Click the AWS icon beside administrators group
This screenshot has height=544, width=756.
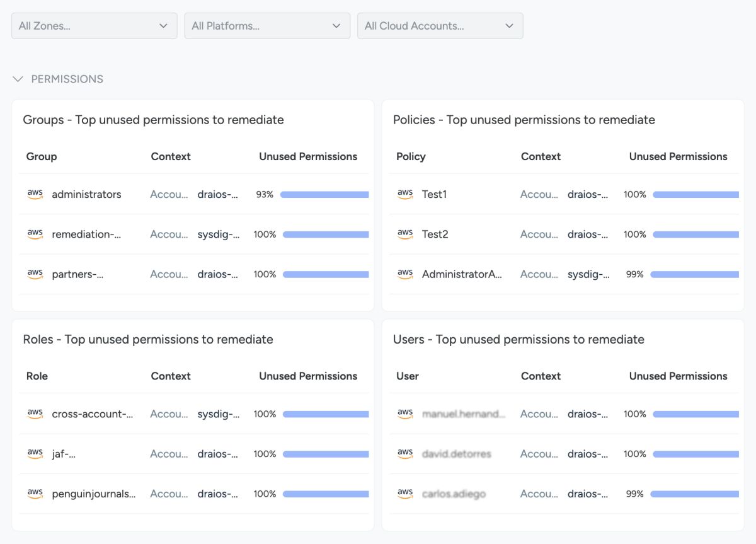(x=35, y=194)
